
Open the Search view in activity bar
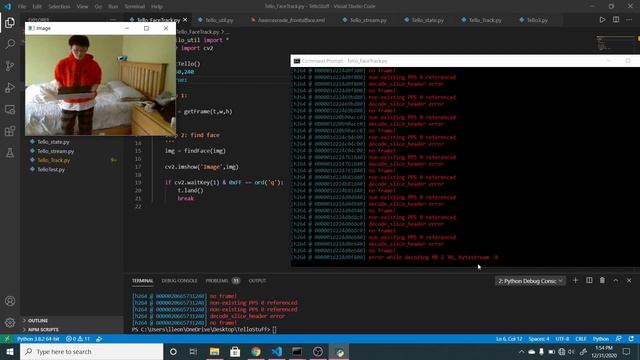coord(10,44)
